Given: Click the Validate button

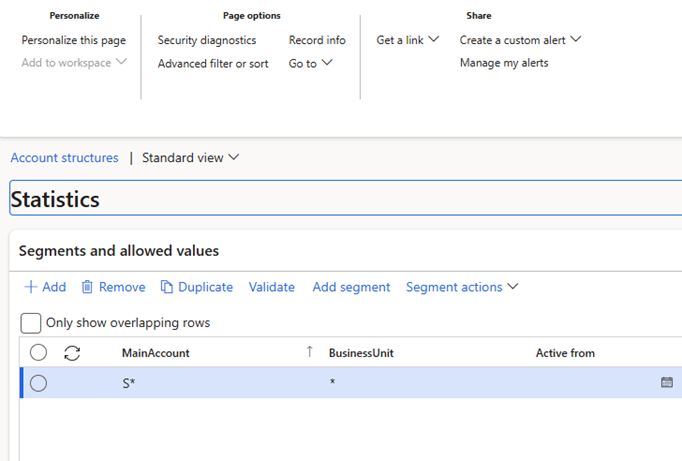Looking at the screenshot, I should click(272, 287).
